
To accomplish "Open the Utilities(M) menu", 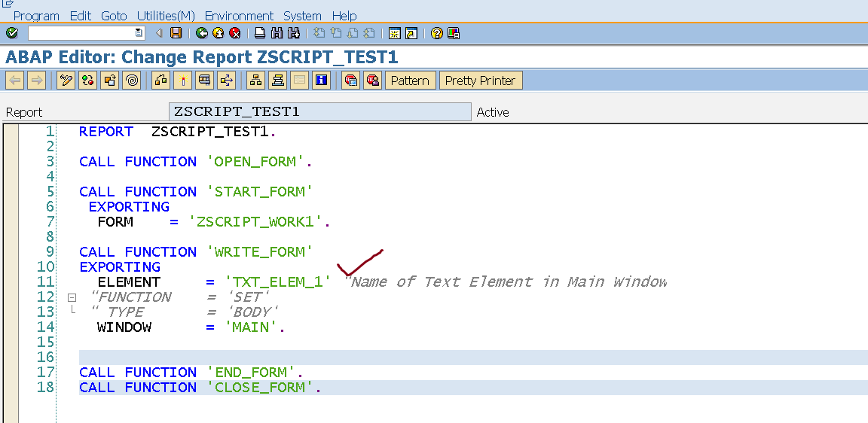I will click(x=166, y=16).
